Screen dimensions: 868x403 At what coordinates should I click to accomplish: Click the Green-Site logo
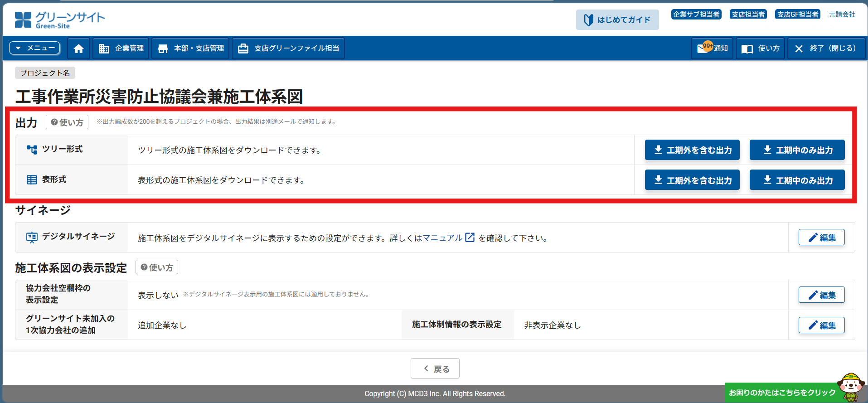[60, 20]
